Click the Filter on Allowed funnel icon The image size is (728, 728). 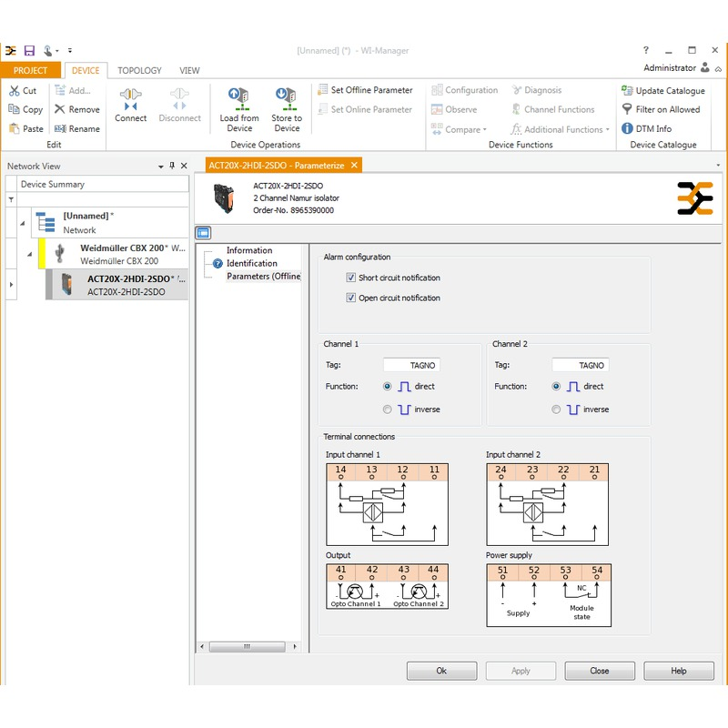pos(627,109)
